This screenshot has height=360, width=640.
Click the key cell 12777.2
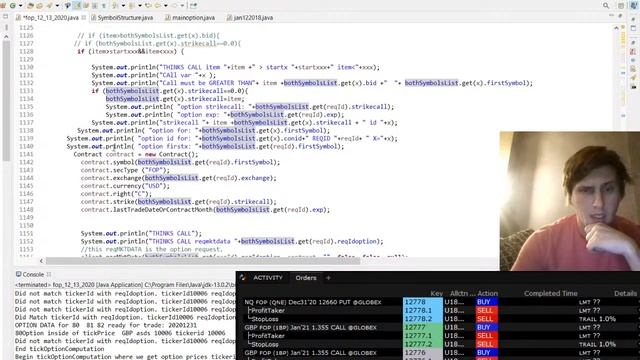click(422, 344)
